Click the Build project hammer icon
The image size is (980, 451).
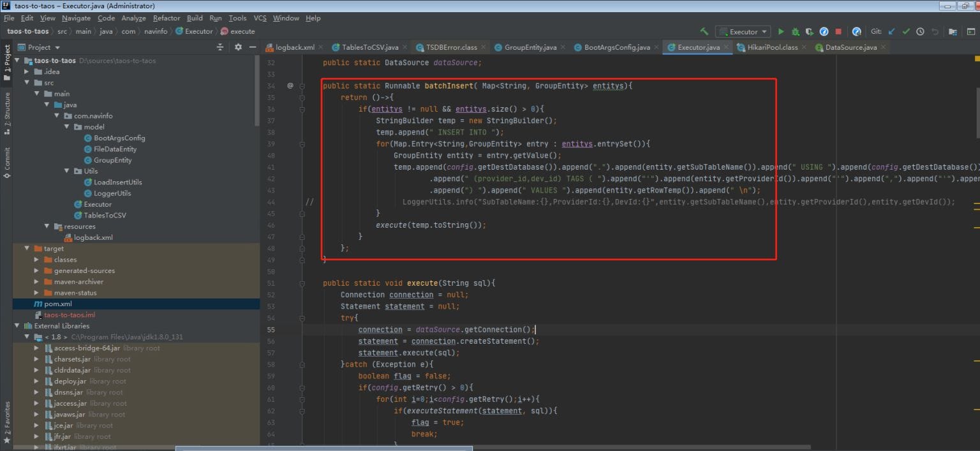(704, 31)
